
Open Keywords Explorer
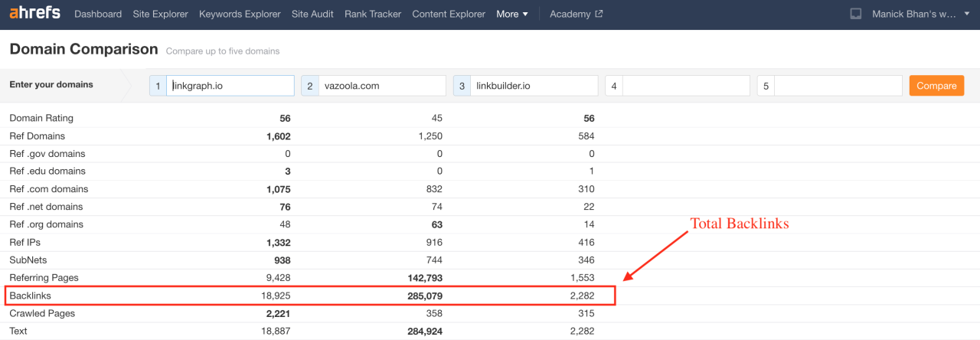(240, 15)
